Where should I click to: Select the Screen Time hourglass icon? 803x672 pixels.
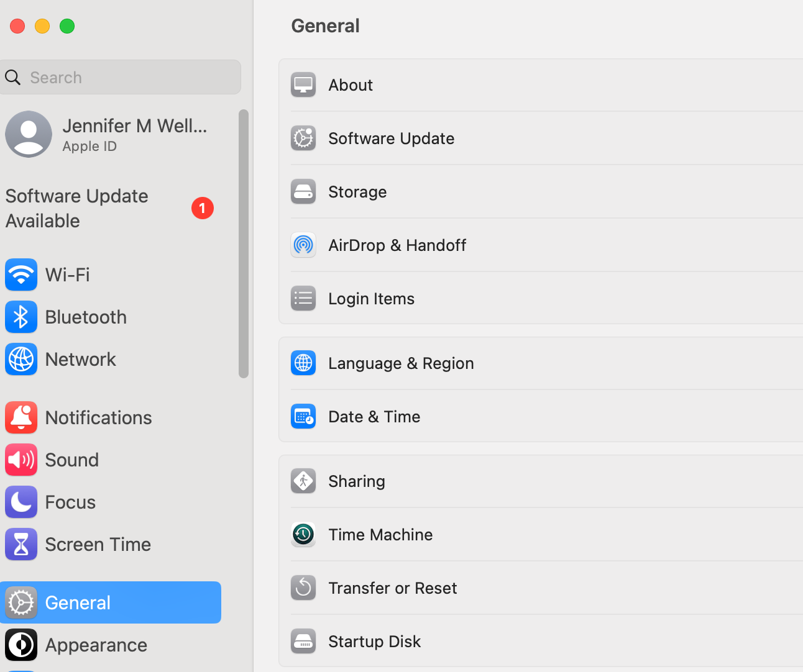pyautogui.click(x=21, y=544)
